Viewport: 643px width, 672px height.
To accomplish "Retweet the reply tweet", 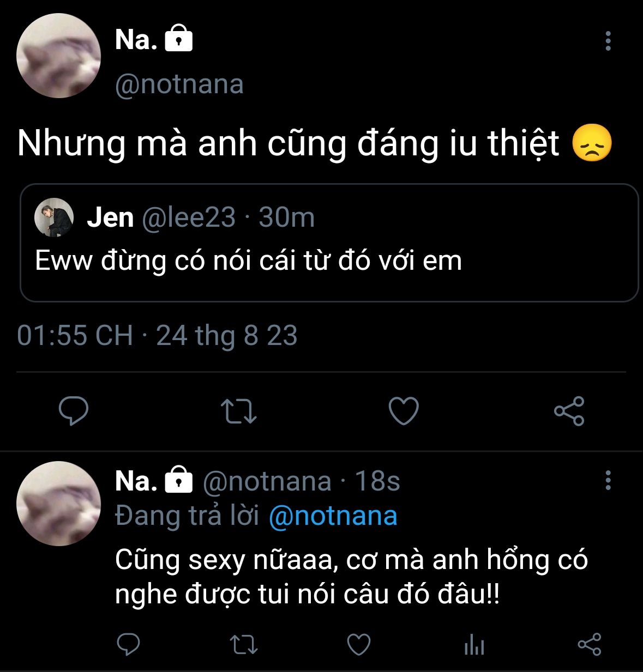I will click(244, 645).
